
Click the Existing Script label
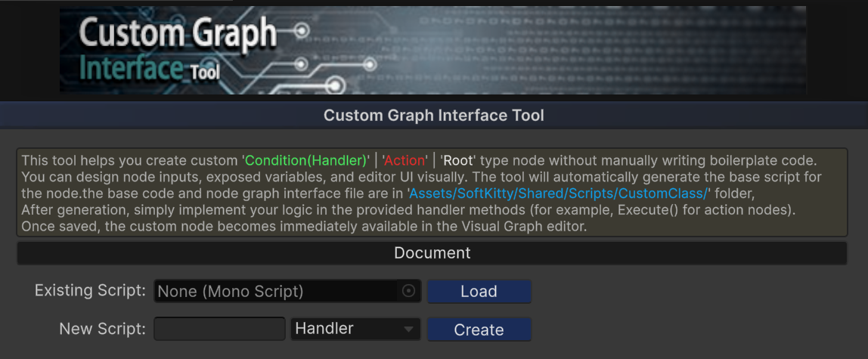pos(90,291)
